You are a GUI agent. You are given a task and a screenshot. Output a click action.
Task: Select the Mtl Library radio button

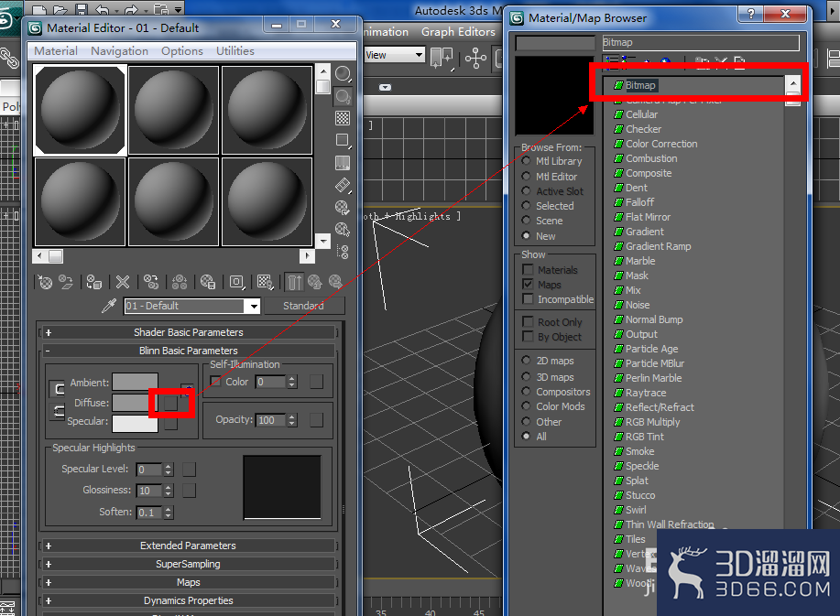(x=526, y=160)
